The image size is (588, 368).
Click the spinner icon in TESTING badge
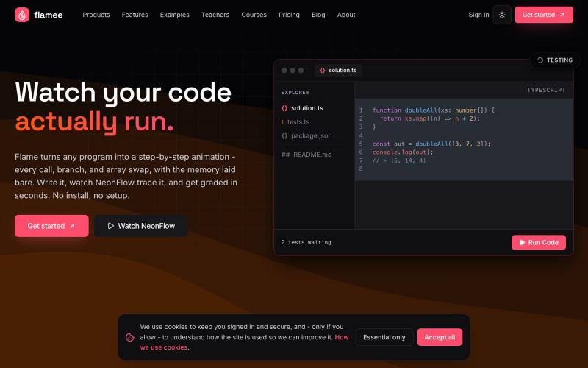(x=540, y=60)
